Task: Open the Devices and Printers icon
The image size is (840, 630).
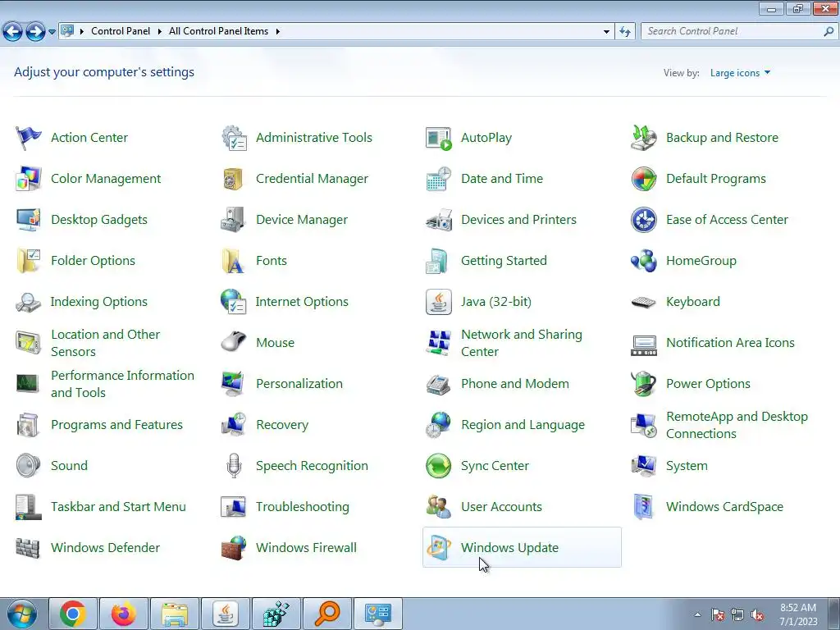Action: tap(438, 220)
